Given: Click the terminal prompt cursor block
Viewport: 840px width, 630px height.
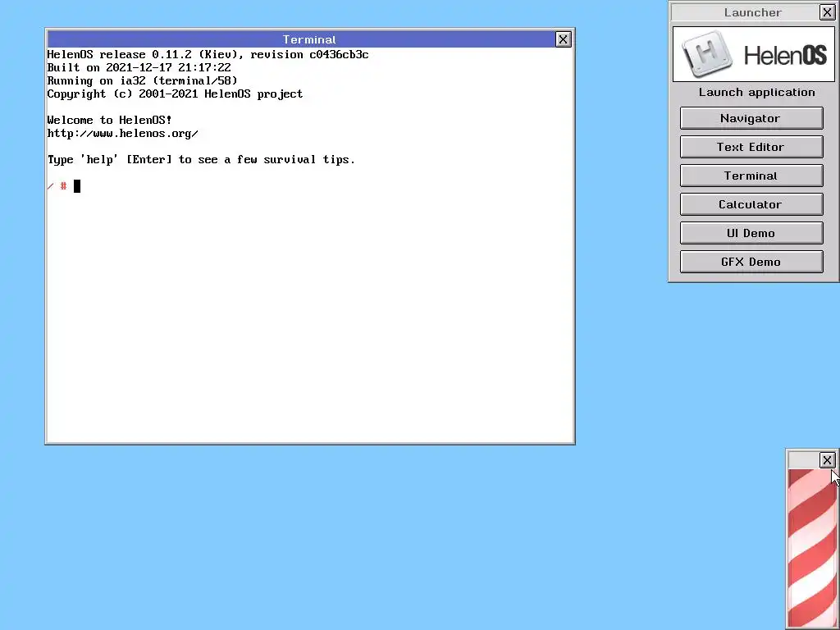Looking at the screenshot, I should pos(77,186).
